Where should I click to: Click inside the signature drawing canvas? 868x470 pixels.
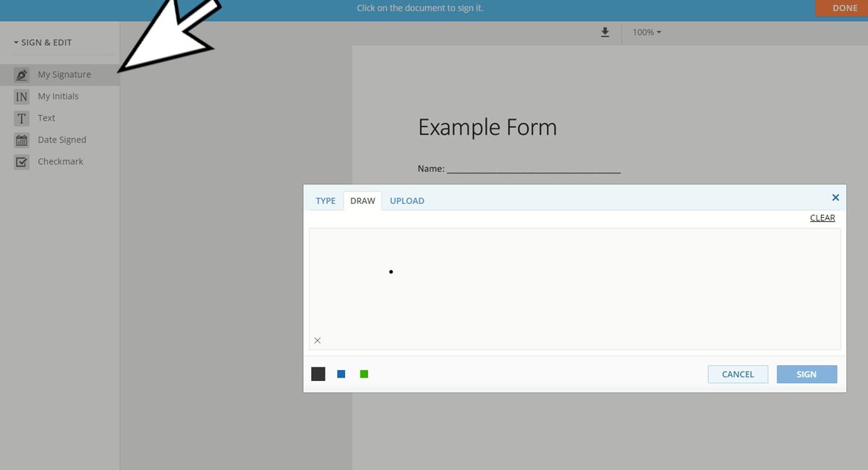574,289
